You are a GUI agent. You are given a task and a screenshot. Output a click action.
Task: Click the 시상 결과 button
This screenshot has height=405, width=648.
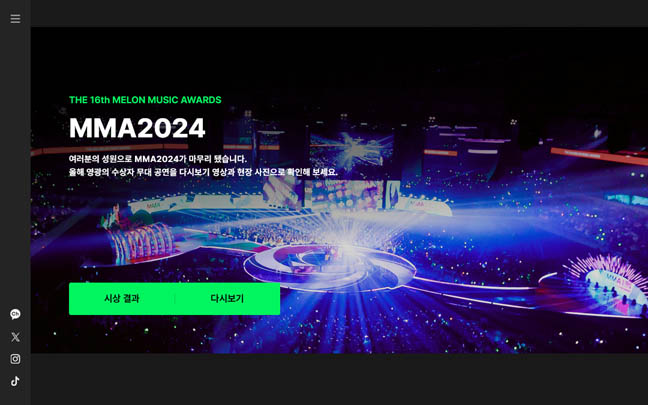click(x=122, y=298)
